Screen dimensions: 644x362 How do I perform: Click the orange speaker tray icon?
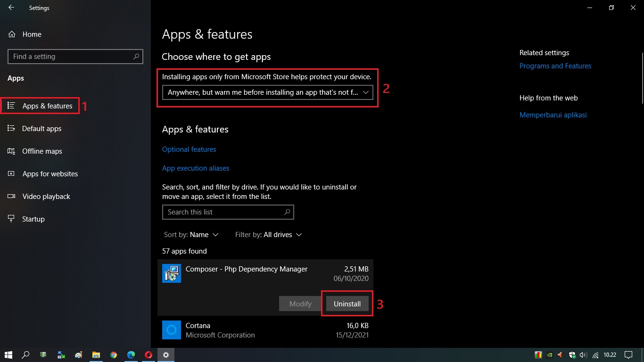tap(561, 355)
